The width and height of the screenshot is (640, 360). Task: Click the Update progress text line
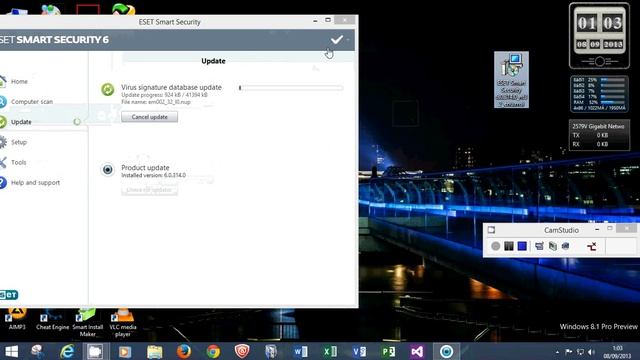pos(164,95)
